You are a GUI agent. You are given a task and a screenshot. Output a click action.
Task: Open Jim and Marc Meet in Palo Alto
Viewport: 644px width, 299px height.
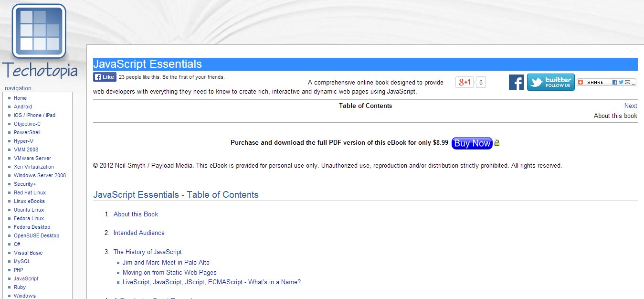pyautogui.click(x=166, y=263)
